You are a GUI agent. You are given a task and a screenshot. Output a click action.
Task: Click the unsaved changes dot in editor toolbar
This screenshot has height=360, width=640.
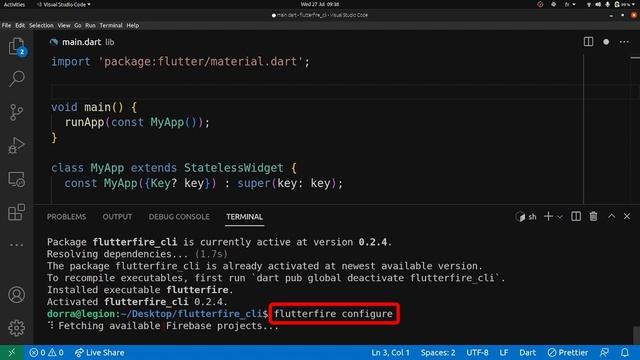tap(606, 42)
